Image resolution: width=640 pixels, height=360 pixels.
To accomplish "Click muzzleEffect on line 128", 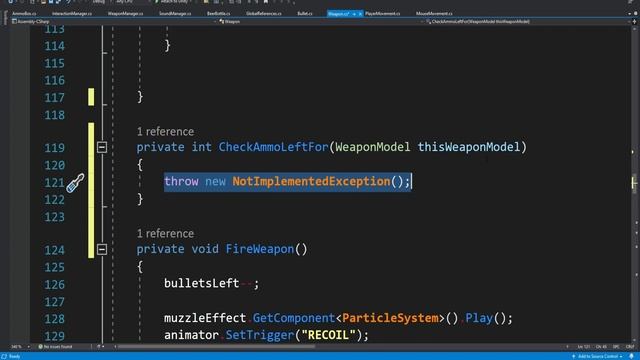I will [205, 318].
